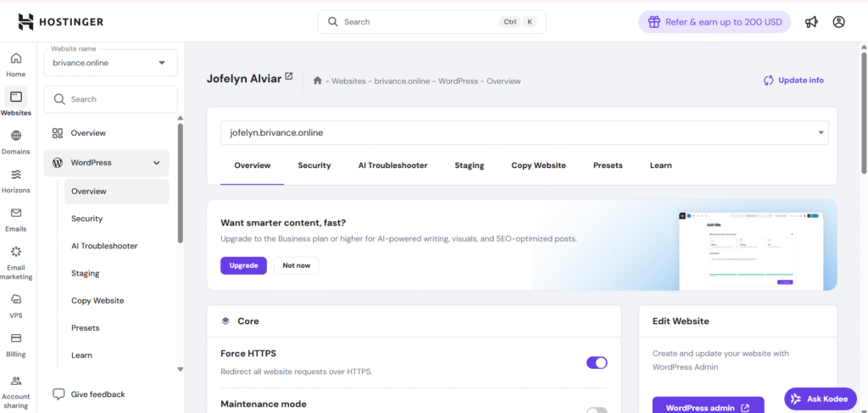868x413 pixels.
Task: Switch to the Copy Website tab
Action: [x=538, y=165]
